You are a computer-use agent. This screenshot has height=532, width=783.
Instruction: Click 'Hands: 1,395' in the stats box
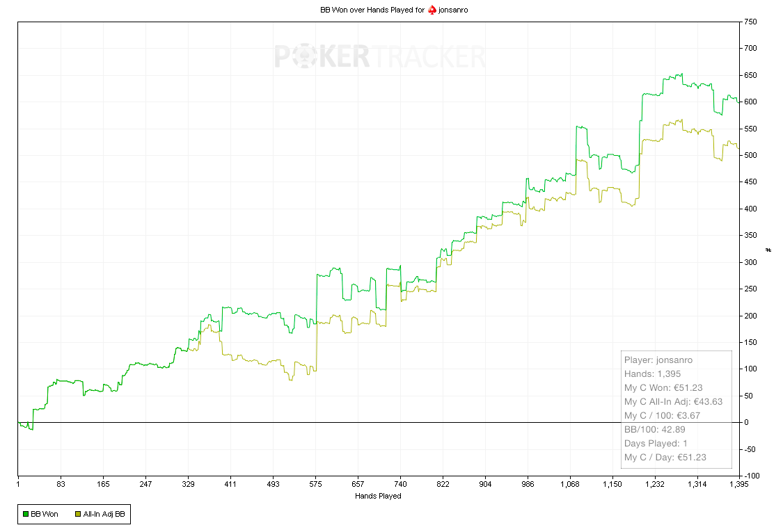coord(652,374)
